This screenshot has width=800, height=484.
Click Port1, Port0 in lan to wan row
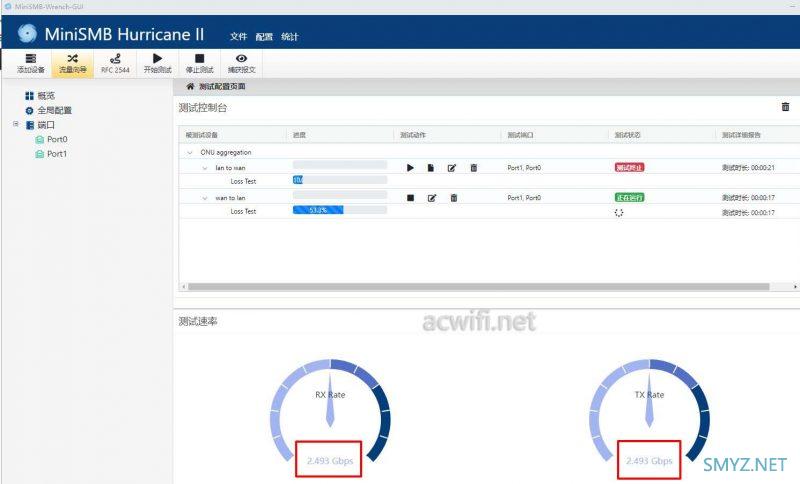(x=524, y=168)
